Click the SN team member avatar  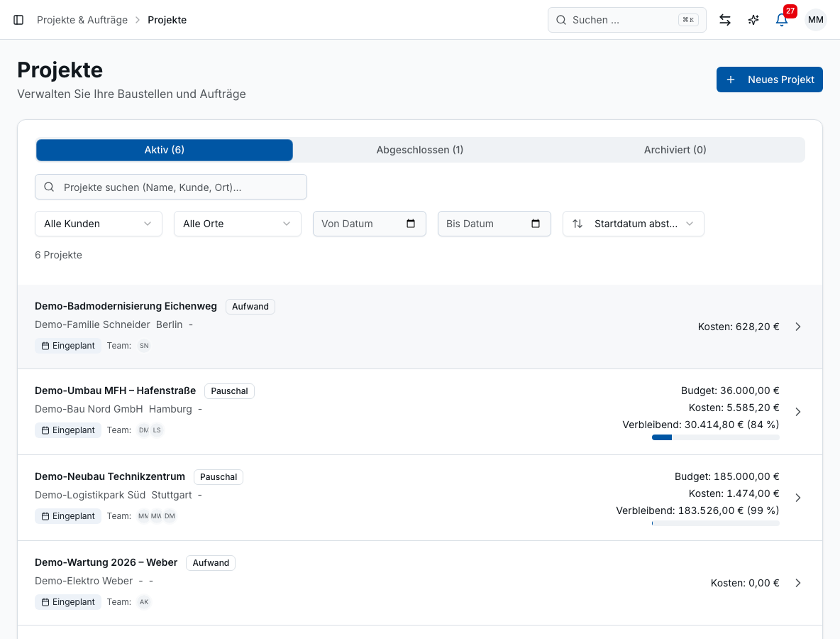tap(144, 346)
